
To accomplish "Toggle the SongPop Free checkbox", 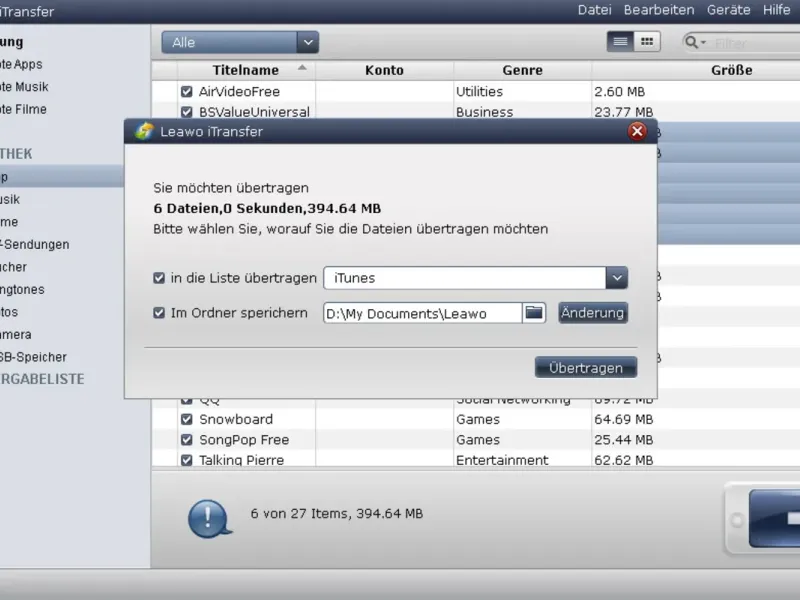I will (x=187, y=439).
